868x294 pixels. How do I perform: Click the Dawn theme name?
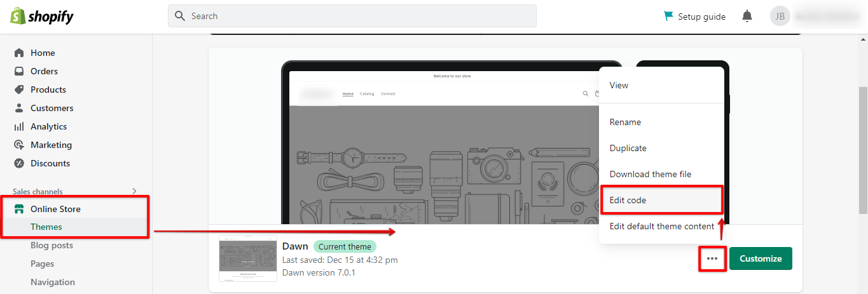(x=295, y=246)
